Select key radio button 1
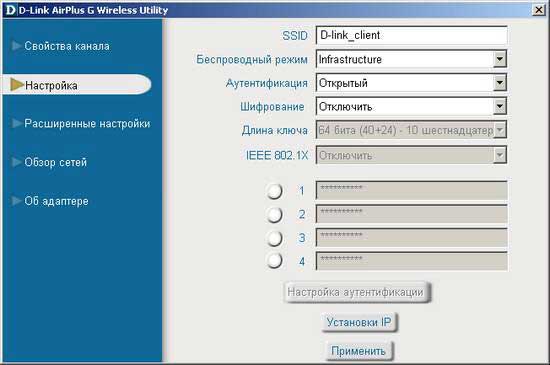Screen dimensions: 550x365 274,191
